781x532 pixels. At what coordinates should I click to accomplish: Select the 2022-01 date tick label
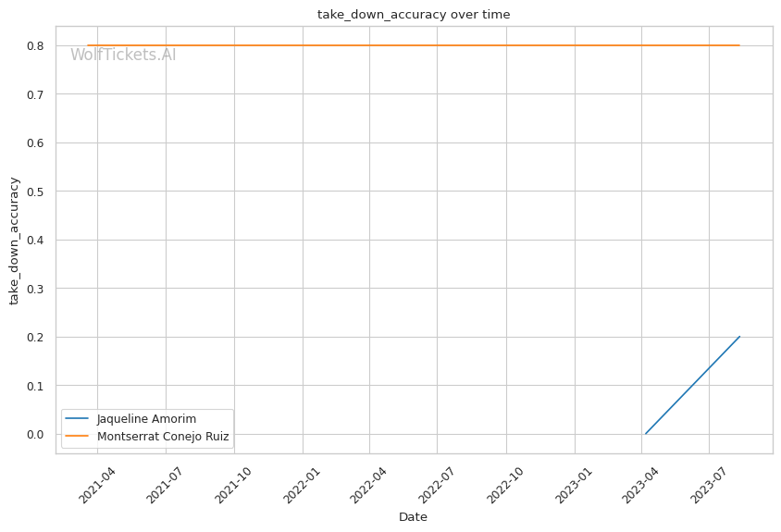[304, 483]
